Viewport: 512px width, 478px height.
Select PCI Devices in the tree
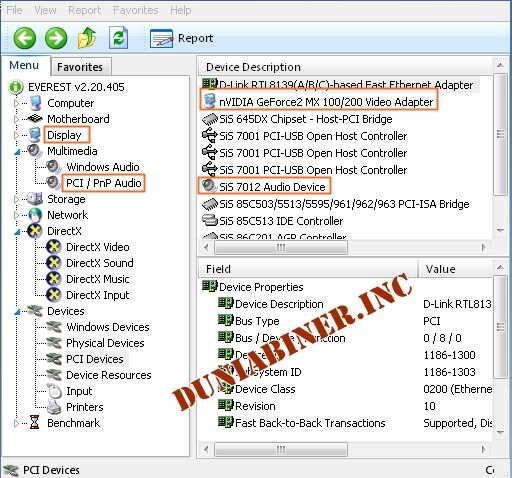click(95, 359)
